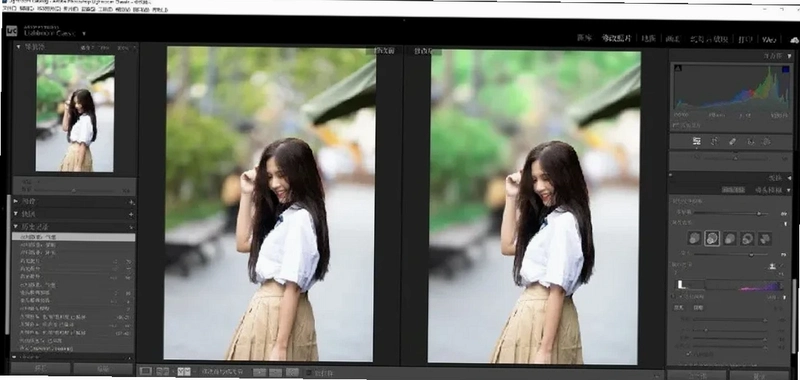Choose the 5-blade bokeh shape icon
800x380 pixels.
tap(730, 238)
